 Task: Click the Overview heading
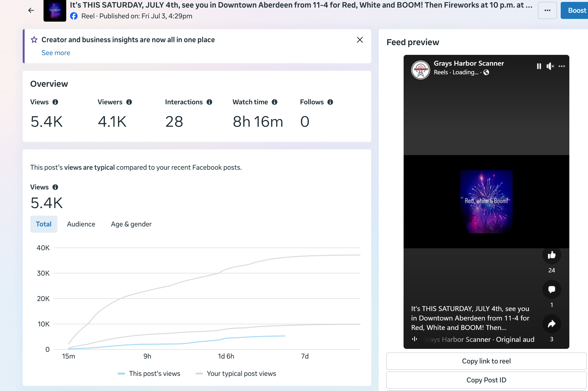point(49,84)
